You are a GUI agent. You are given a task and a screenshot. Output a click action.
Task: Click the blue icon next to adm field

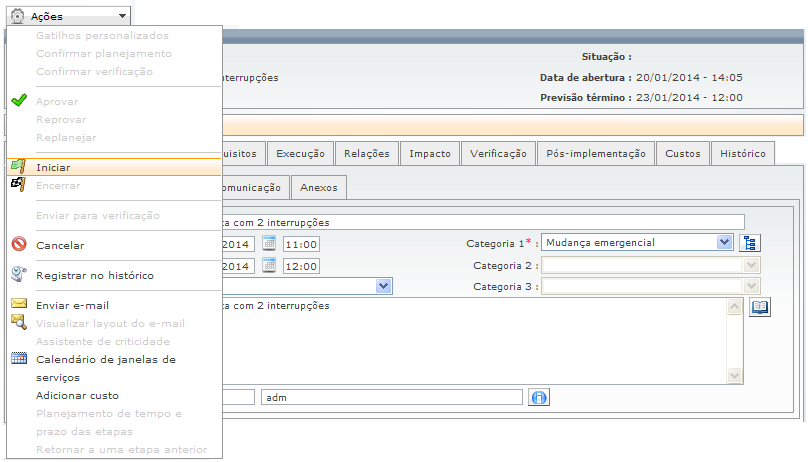coord(539,398)
